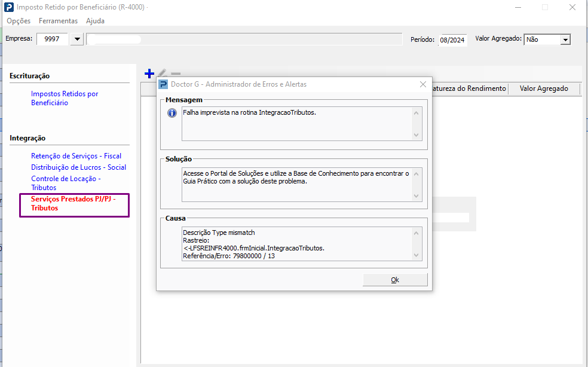Click Controle de Locação - Tributos link
588x367 pixels.
point(66,183)
